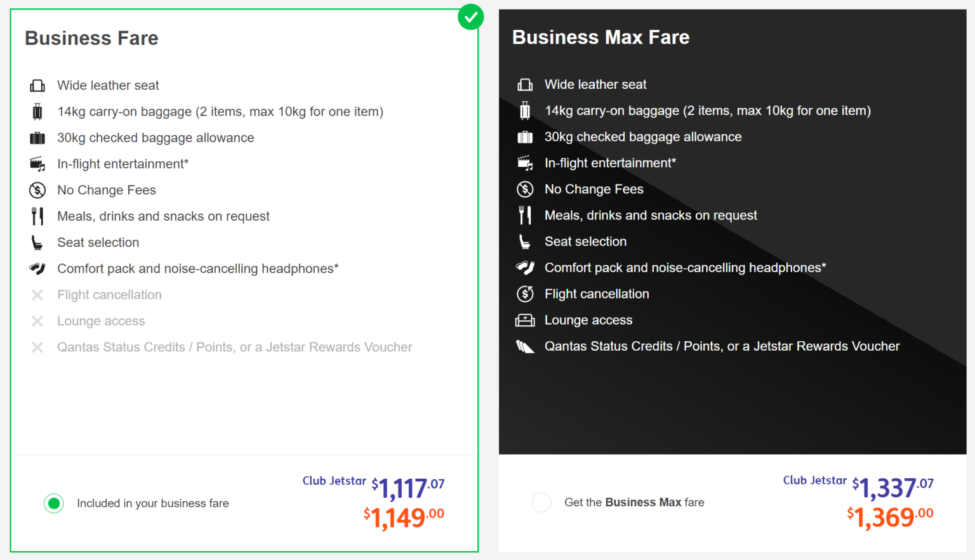Click the comfort pack headphones icon

click(37, 268)
